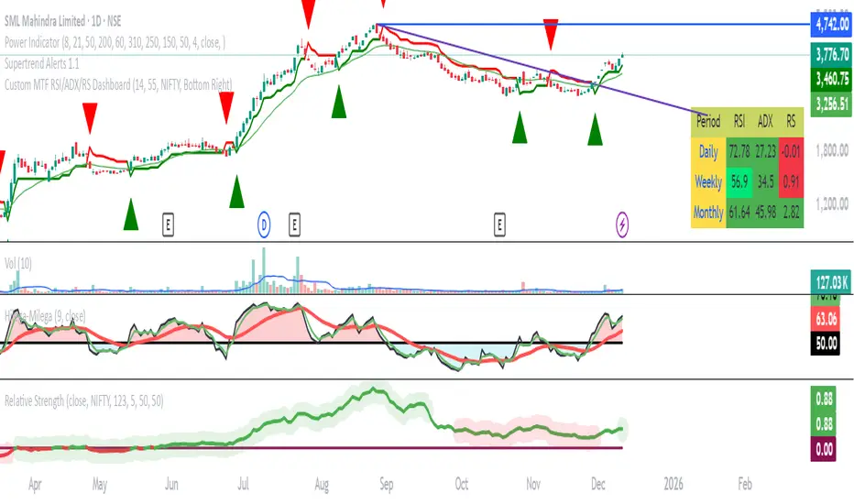Click the Period header in dashboard table
This screenshot has height=504, width=854.
coord(708,122)
